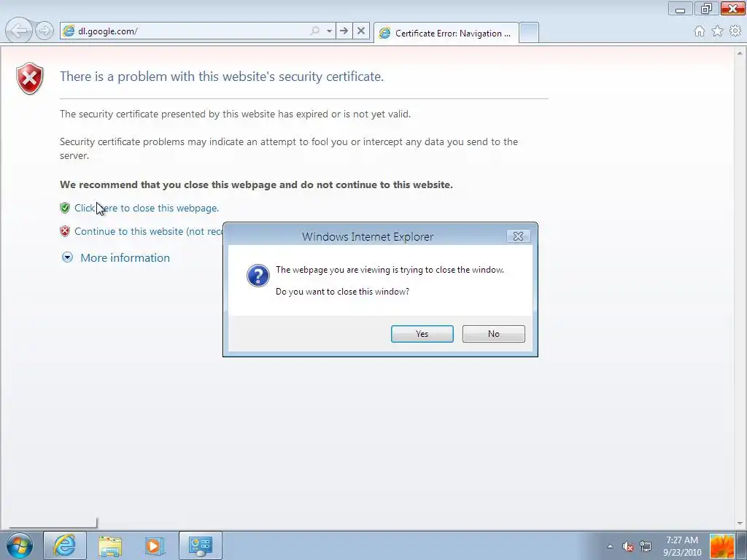Click the browser Forward arrow button
Image resolution: width=747 pixels, height=560 pixels.
(44, 31)
